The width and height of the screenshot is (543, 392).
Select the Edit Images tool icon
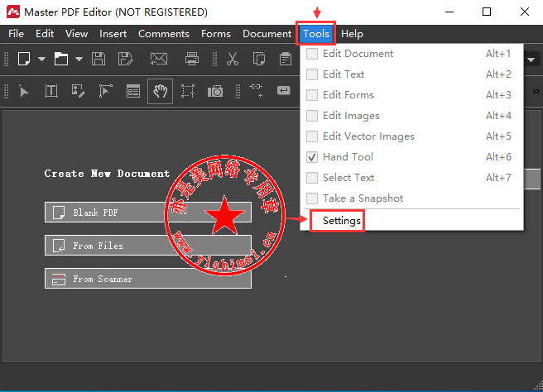click(78, 91)
